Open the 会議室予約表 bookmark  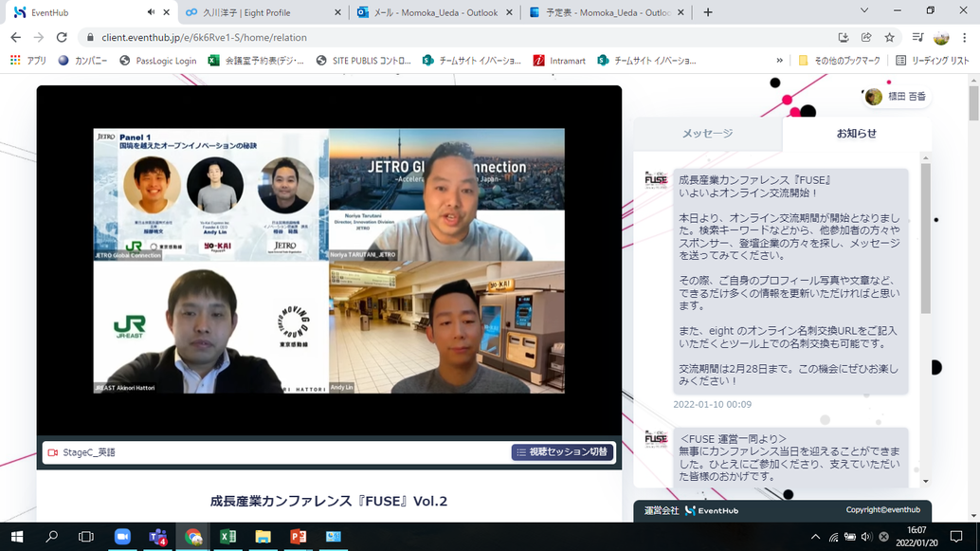(x=256, y=61)
